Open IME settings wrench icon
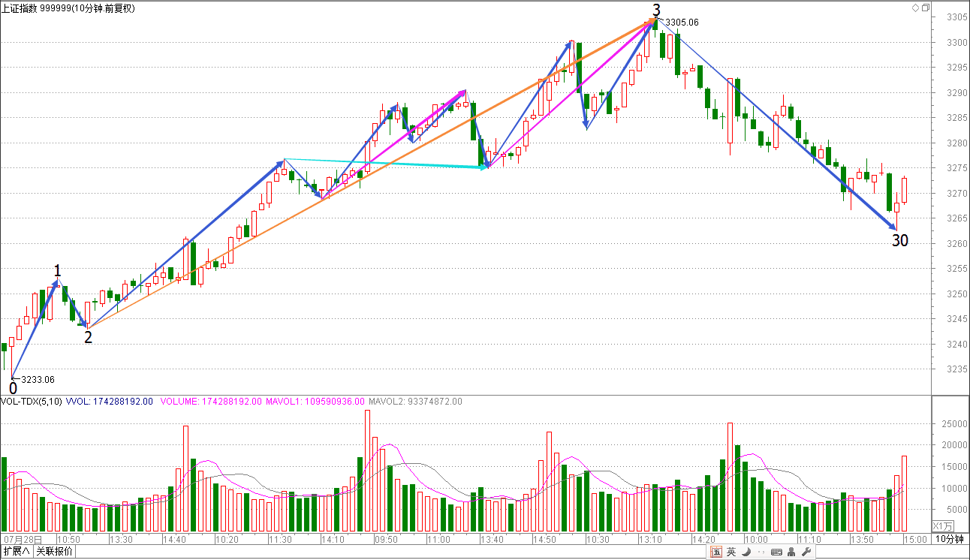The height and width of the screenshot is (560, 970). (x=806, y=552)
